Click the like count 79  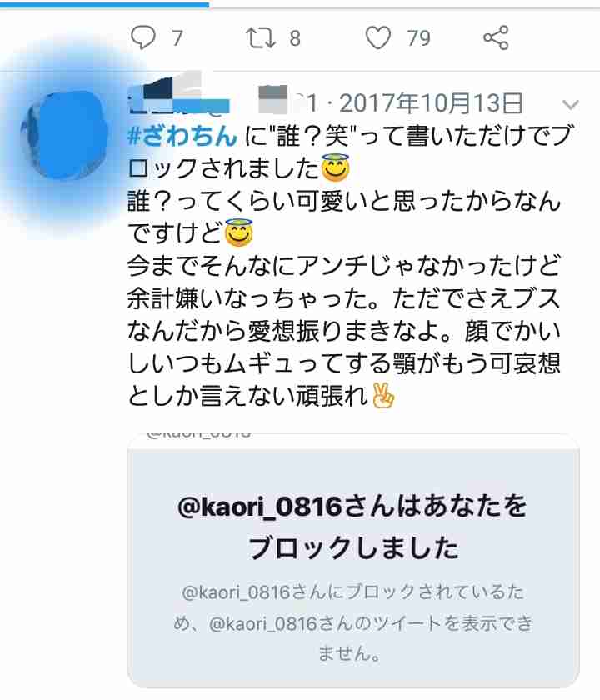pyautogui.click(x=418, y=38)
